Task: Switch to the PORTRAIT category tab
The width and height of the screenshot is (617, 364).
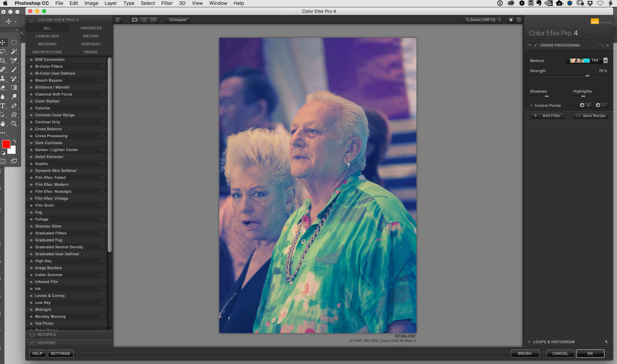Action: (91, 44)
